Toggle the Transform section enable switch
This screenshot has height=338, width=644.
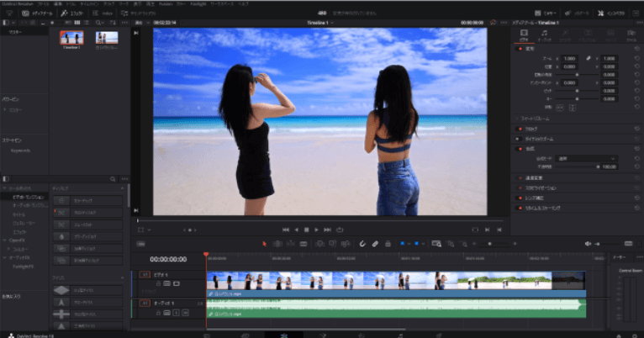point(519,48)
